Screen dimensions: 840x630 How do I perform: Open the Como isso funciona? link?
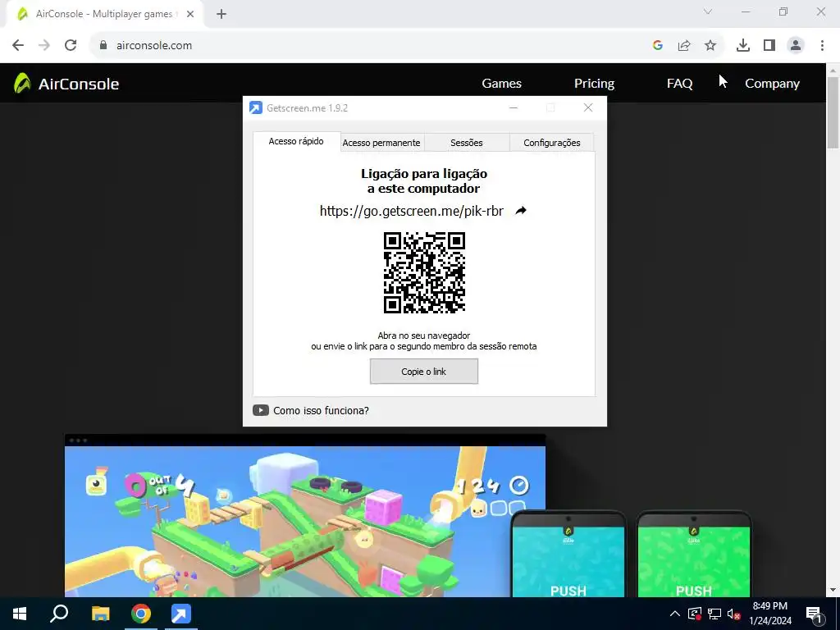(x=321, y=410)
